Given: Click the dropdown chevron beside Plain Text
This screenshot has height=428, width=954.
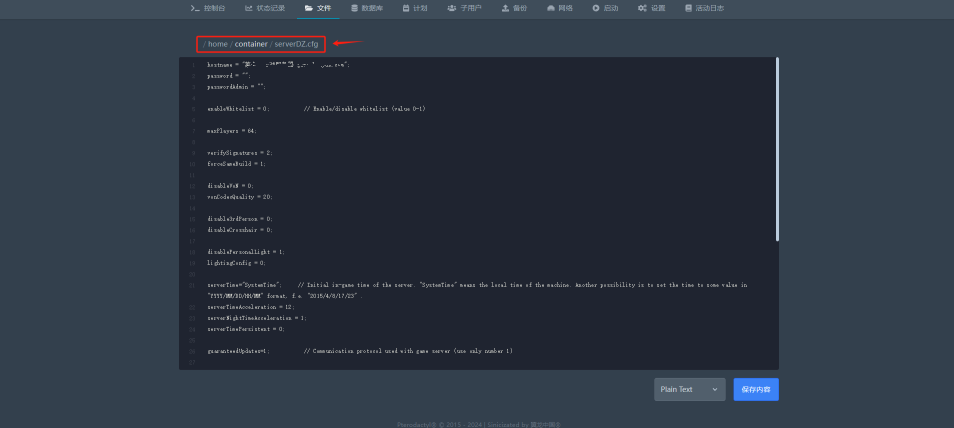Looking at the screenshot, I should pyautogui.click(x=714, y=389).
